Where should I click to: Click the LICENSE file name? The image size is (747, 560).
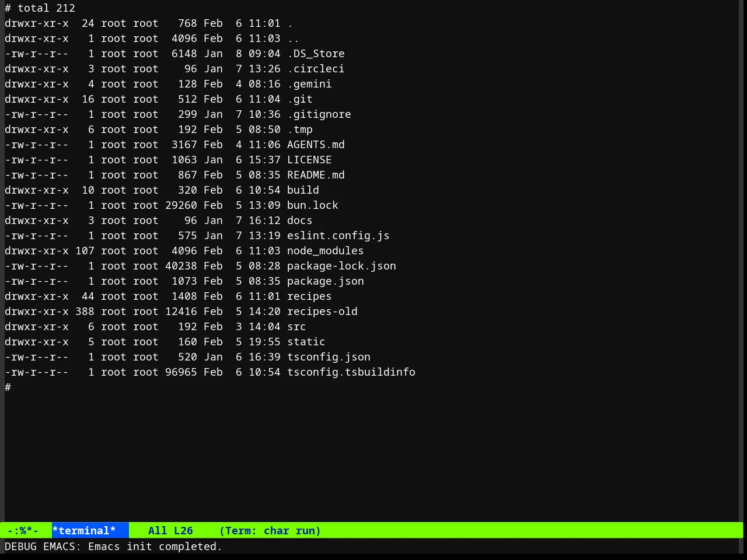(309, 160)
